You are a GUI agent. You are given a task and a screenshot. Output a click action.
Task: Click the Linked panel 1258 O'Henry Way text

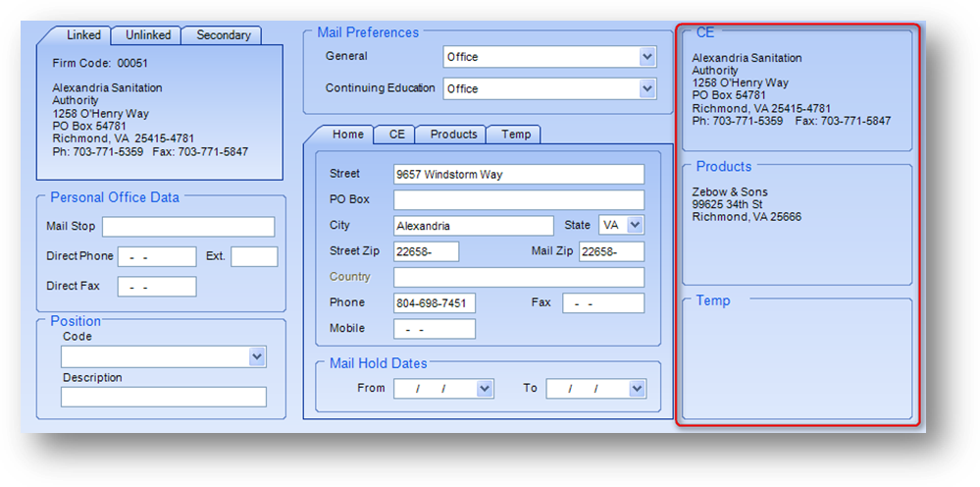101,114
